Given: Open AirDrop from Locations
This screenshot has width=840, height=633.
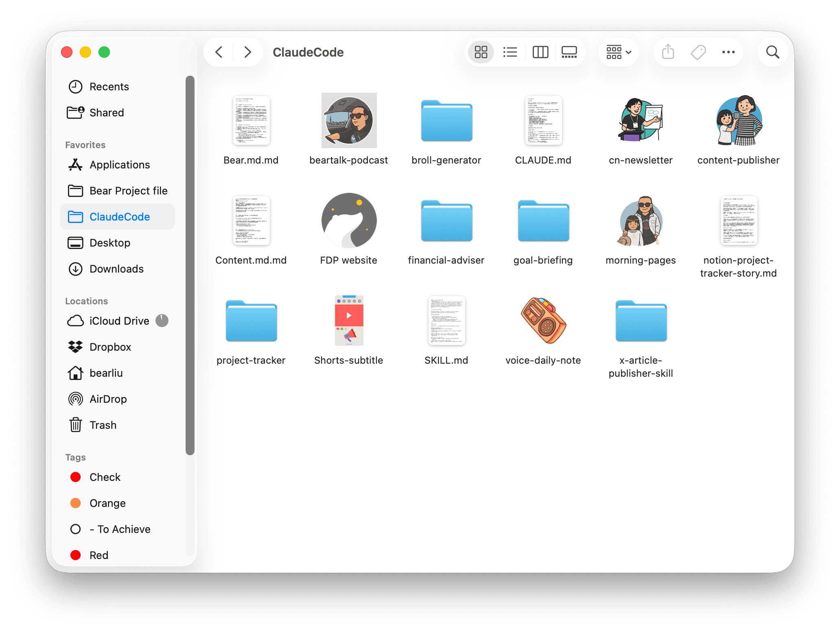Looking at the screenshot, I should point(108,399).
